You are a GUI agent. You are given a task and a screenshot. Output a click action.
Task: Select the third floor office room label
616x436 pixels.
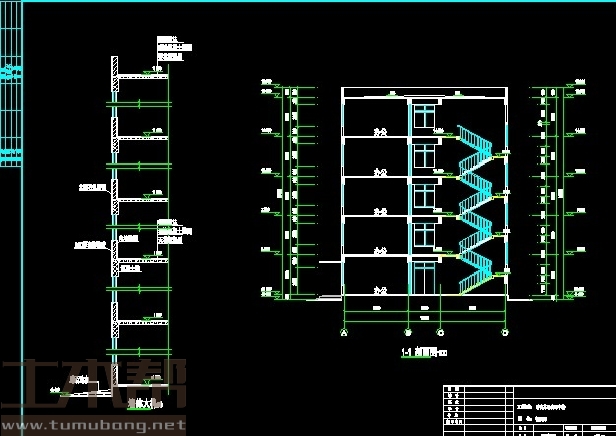pyautogui.click(x=379, y=211)
